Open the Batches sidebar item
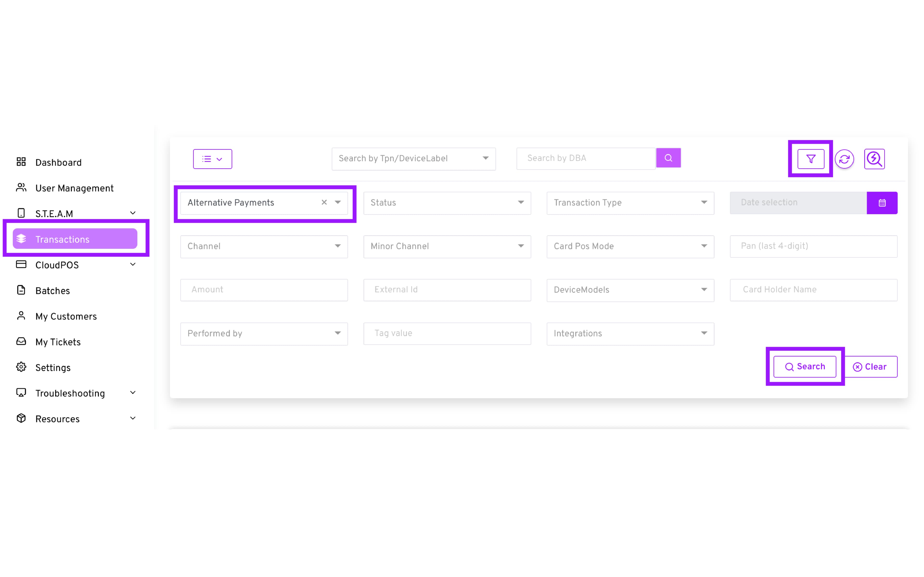Image resolution: width=924 pixels, height=577 pixels. (x=52, y=291)
